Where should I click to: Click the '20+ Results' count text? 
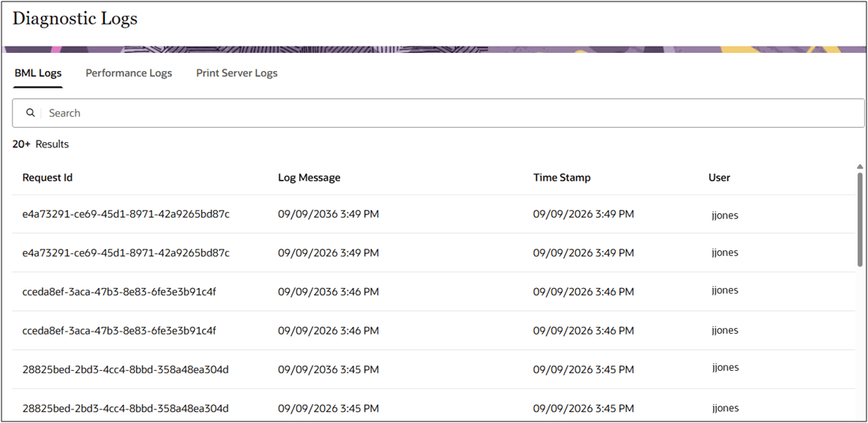pyautogui.click(x=40, y=144)
